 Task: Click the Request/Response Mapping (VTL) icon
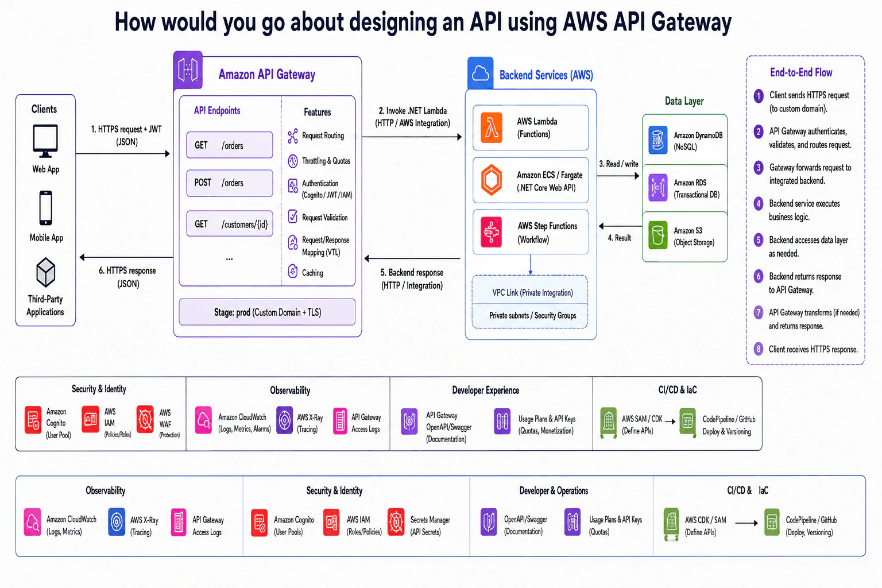(x=293, y=243)
